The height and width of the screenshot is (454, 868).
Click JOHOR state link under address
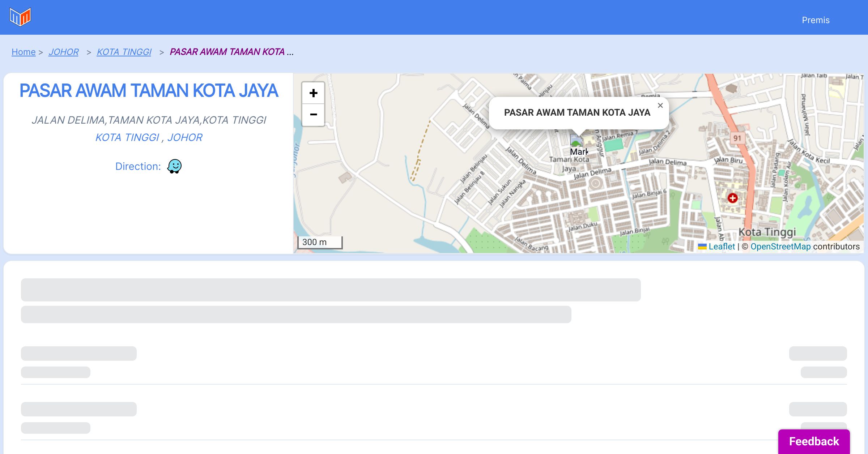pos(185,137)
